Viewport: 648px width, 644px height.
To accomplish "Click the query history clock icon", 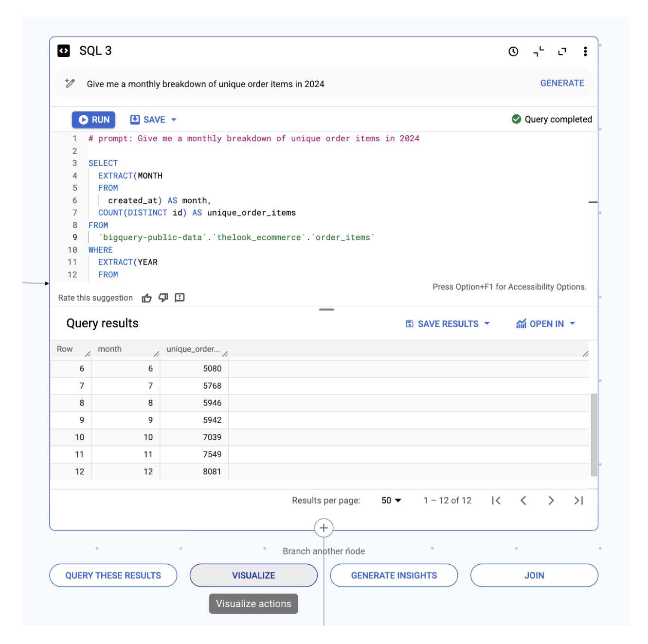I will (x=513, y=52).
